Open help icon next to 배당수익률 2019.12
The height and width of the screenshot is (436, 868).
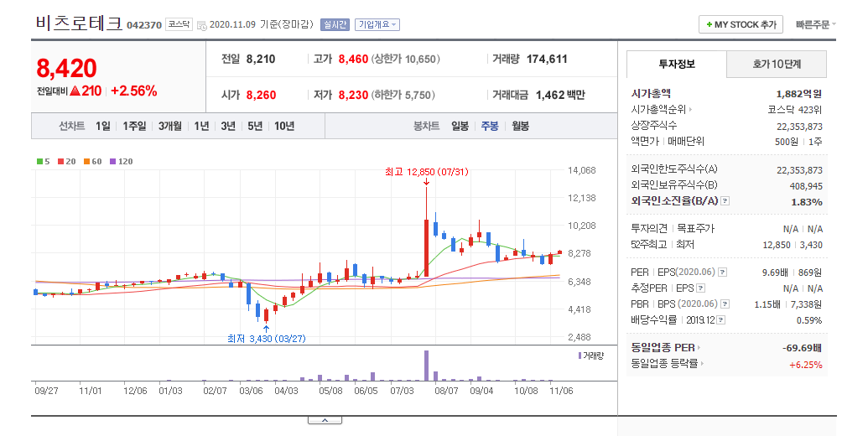click(x=721, y=320)
